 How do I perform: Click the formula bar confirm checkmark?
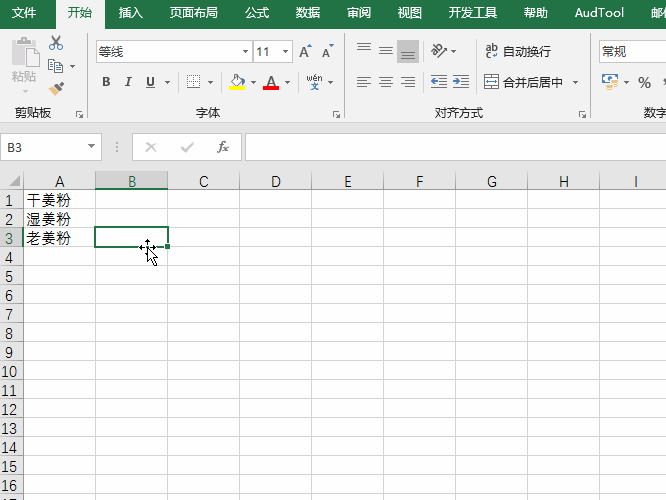(x=187, y=147)
